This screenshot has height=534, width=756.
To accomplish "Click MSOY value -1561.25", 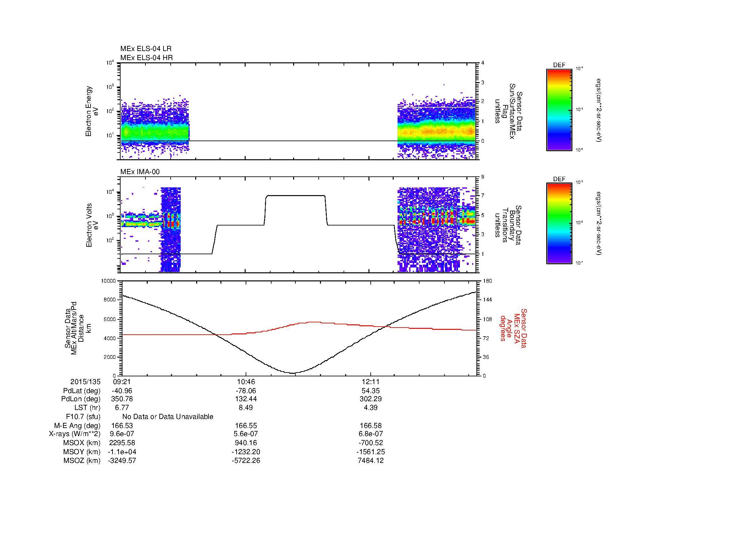I will click(371, 452).
